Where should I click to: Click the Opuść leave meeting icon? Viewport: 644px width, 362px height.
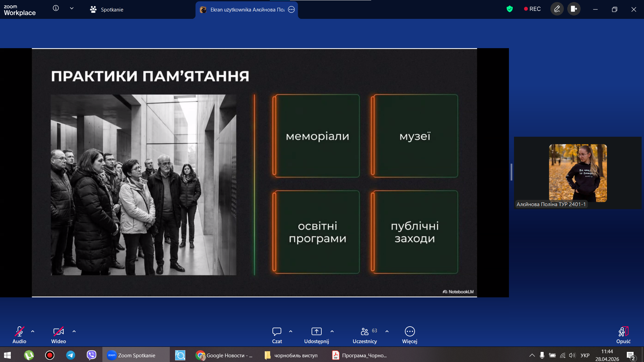pyautogui.click(x=623, y=332)
